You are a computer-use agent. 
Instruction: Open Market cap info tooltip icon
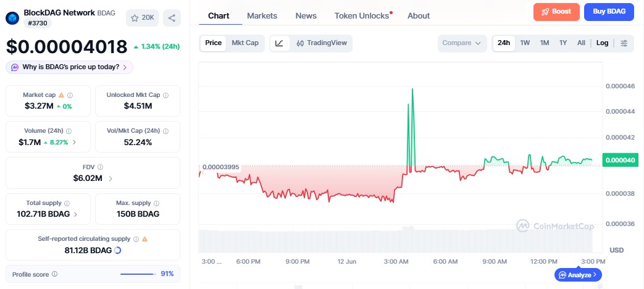[70, 95]
